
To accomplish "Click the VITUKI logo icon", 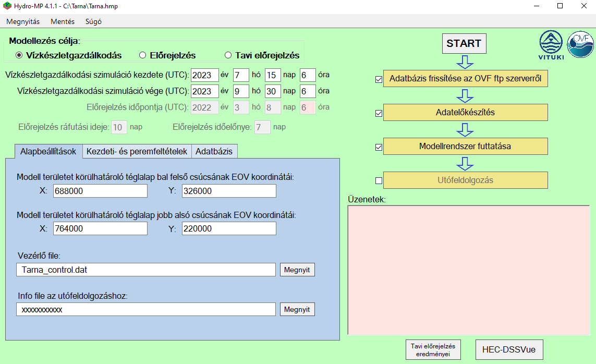I will pyautogui.click(x=551, y=45).
